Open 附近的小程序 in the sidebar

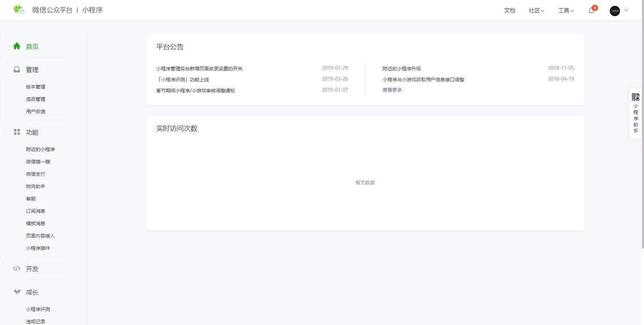click(x=40, y=149)
